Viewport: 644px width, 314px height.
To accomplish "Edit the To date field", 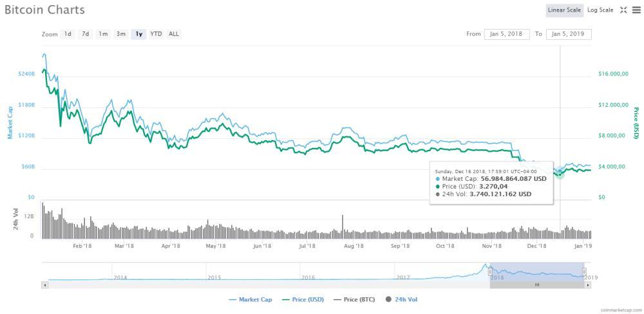I will (569, 34).
